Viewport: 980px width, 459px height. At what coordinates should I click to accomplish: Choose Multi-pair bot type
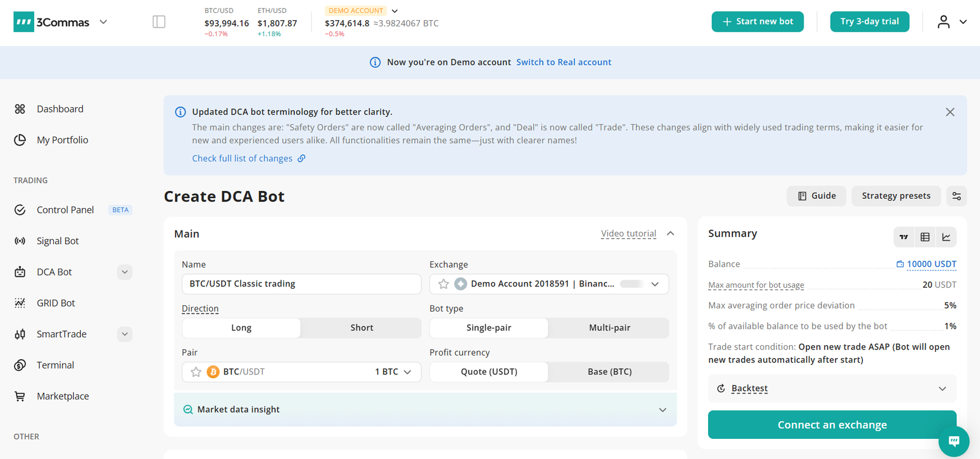pos(609,328)
